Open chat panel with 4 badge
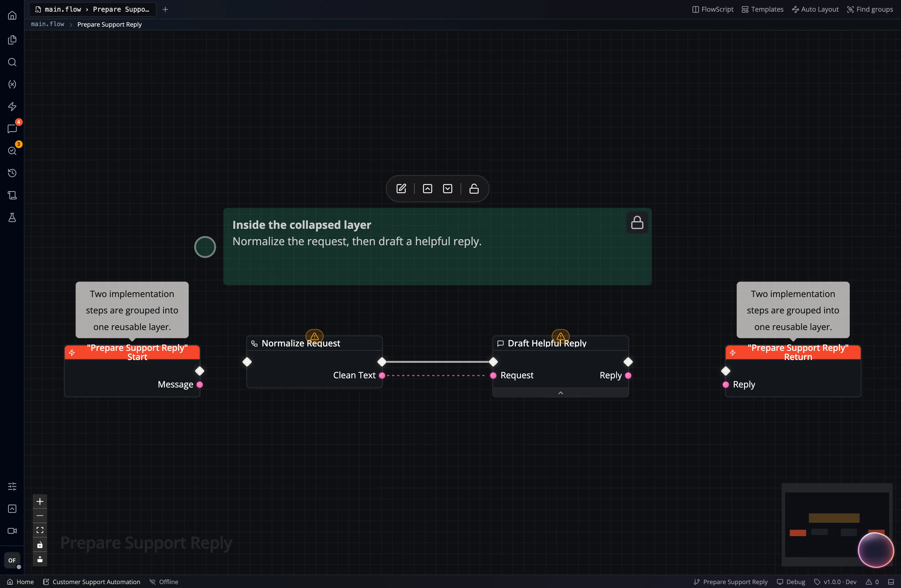 point(12,129)
